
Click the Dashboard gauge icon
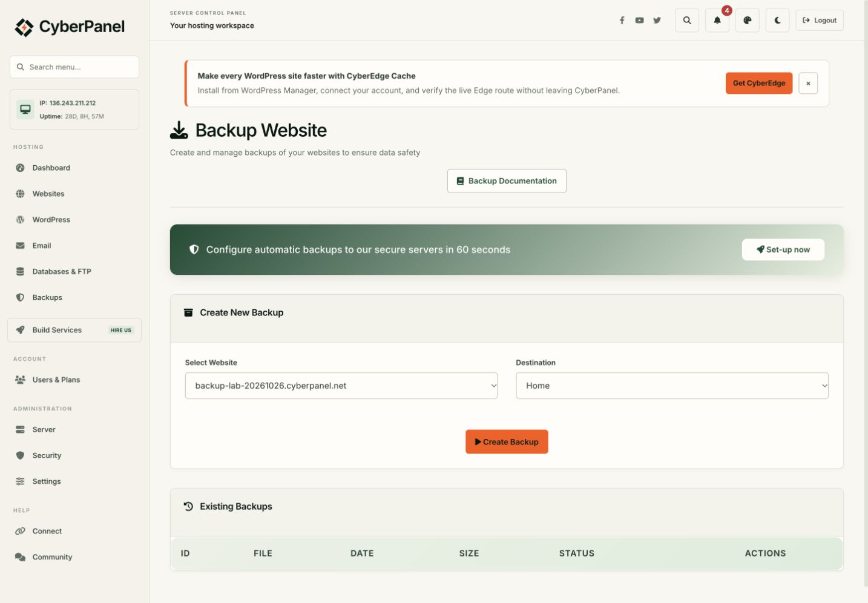pyautogui.click(x=20, y=168)
